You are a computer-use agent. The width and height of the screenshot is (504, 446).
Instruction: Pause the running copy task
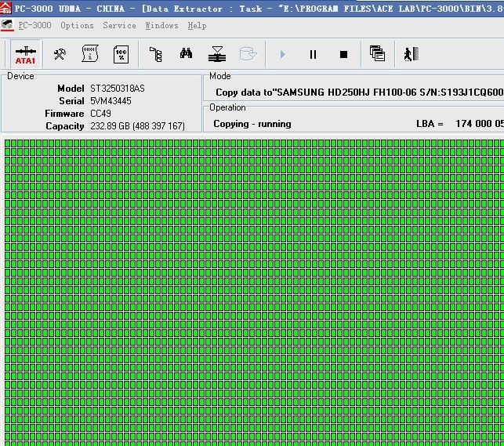(x=314, y=54)
